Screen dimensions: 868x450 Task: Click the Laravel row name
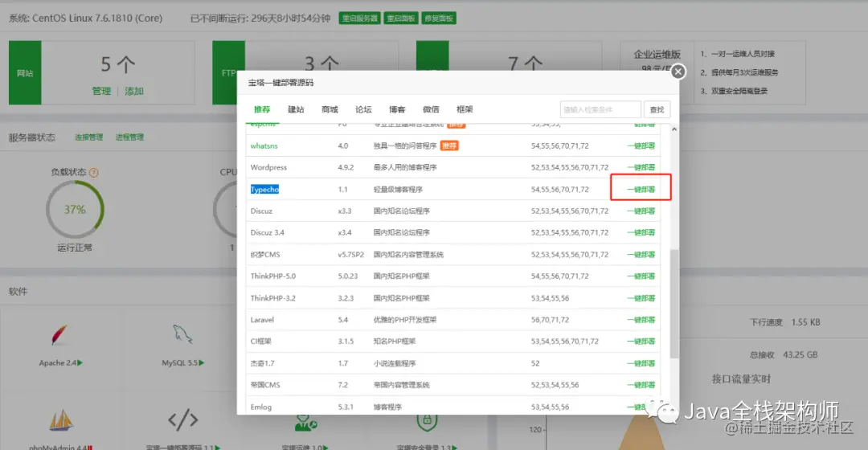coord(262,320)
